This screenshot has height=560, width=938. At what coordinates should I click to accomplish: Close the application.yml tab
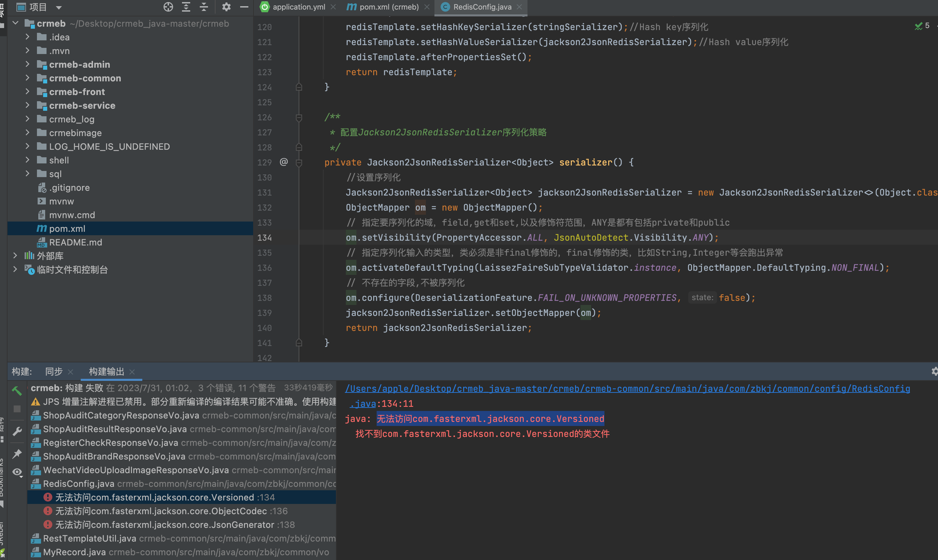pyautogui.click(x=333, y=7)
